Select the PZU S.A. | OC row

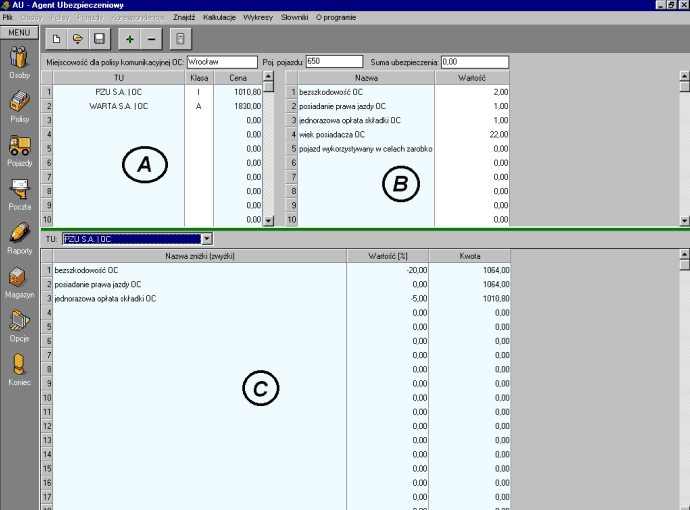119,92
